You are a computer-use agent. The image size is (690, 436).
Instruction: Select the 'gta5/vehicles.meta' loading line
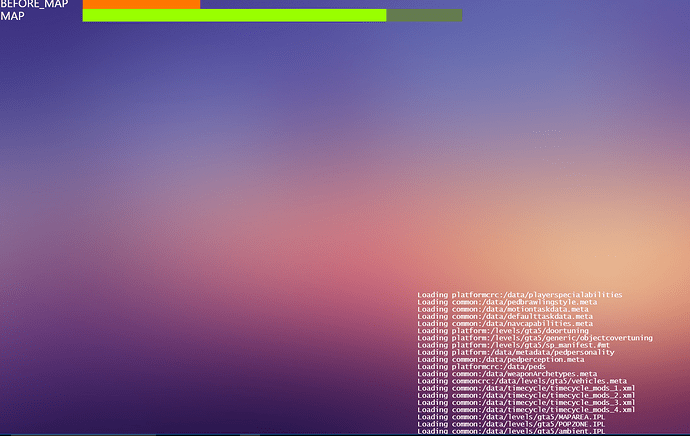coord(522,381)
